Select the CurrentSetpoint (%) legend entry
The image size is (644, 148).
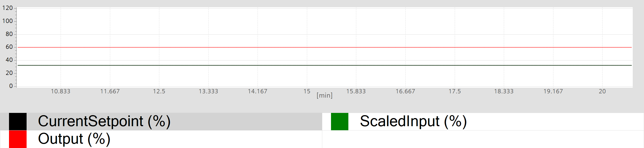click(104, 121)
